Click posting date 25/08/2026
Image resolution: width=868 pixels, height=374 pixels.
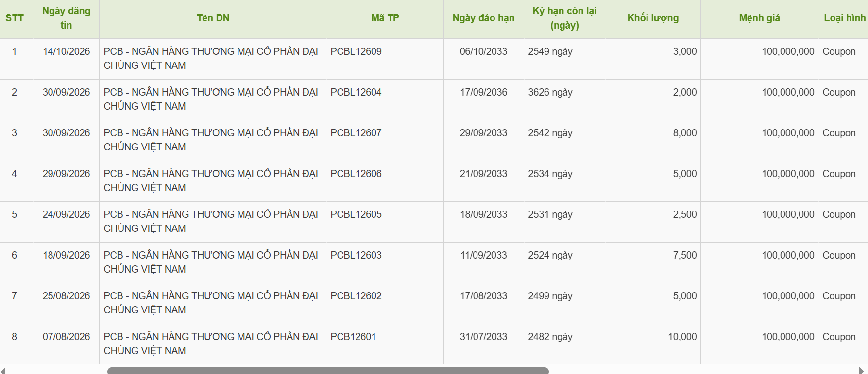click(x=67, y=296)
